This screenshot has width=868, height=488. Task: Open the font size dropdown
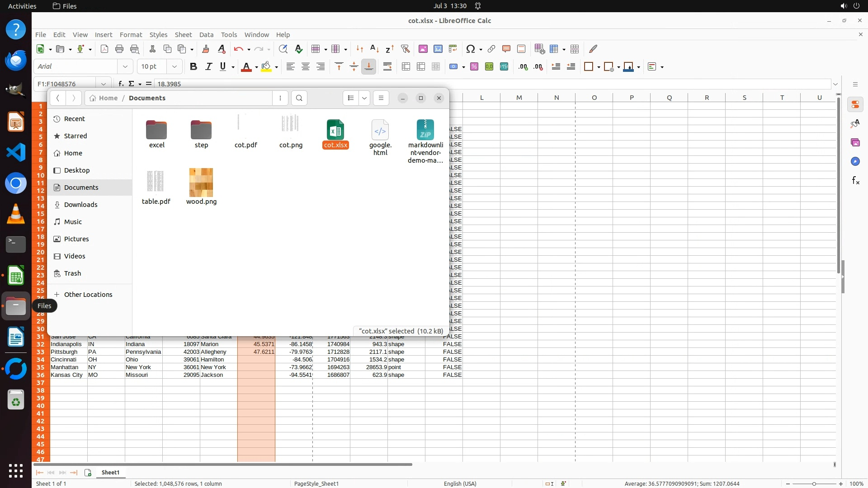[x=174, y=66]
